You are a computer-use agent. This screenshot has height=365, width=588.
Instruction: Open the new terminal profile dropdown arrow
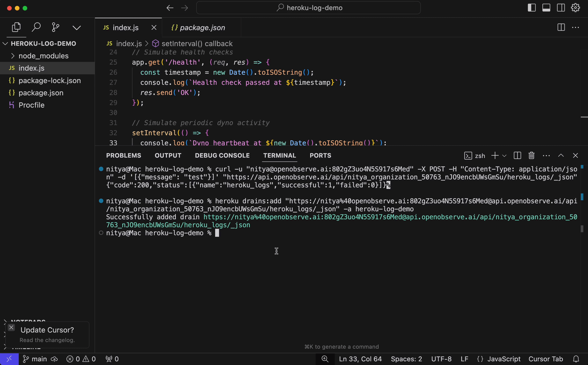(x=504, y=156)
